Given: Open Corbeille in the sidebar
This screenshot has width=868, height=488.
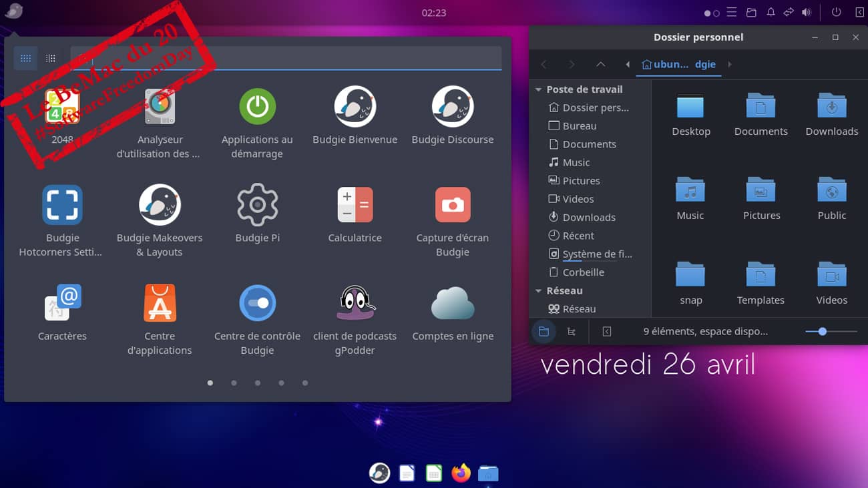Looking at the screenshot, I should click(576, 272).
